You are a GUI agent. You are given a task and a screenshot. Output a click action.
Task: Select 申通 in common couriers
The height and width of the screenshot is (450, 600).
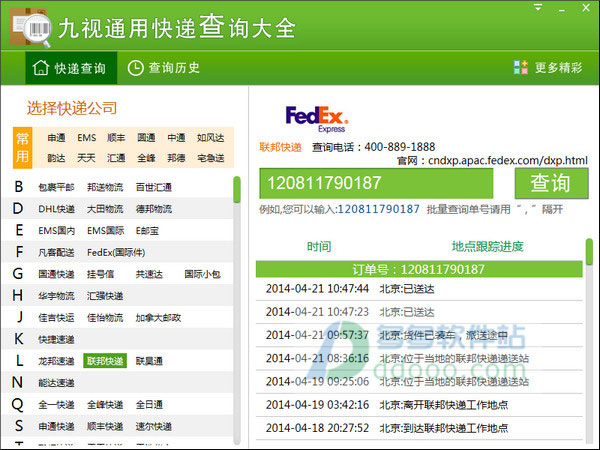57,138
